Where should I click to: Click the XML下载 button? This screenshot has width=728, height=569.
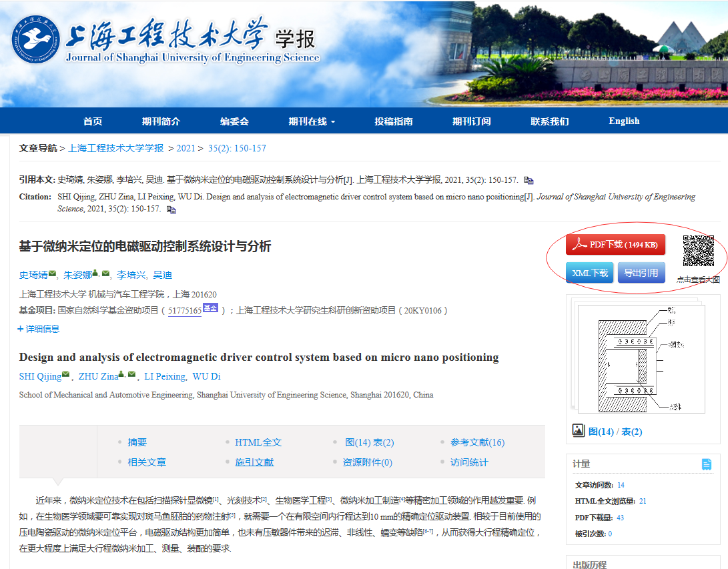coord(590,273)
